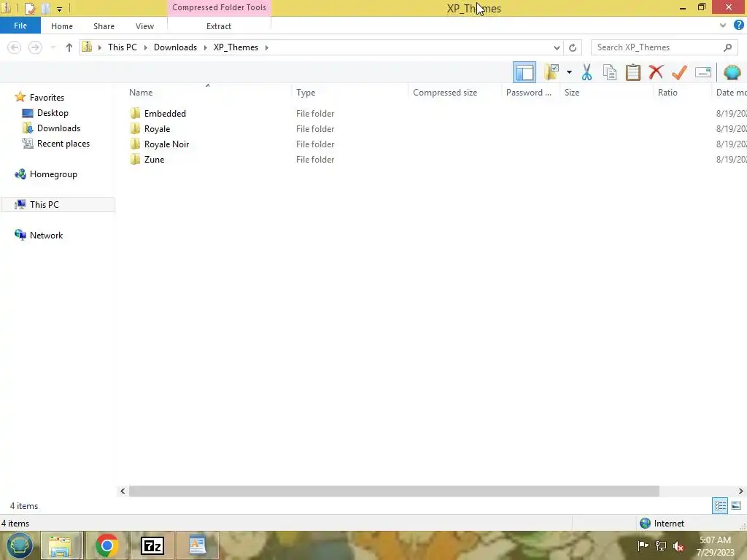
Task: Open the recent locations dropdown
Action: tap(53, 47)
